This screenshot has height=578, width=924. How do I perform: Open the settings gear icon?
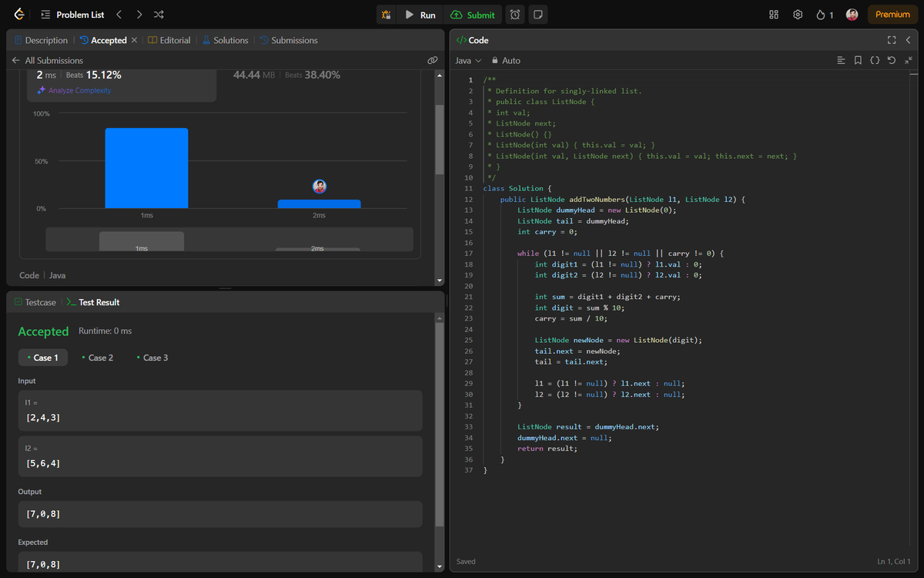798,15
